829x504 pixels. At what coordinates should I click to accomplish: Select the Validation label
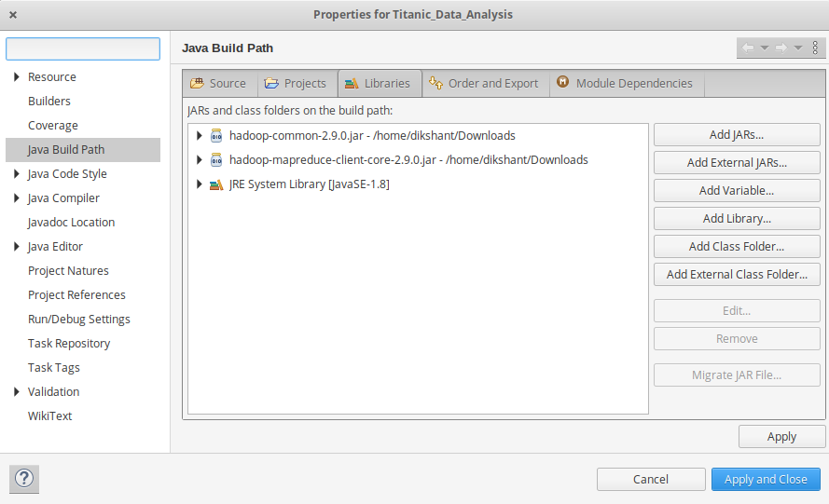click(x=53, y=392)
